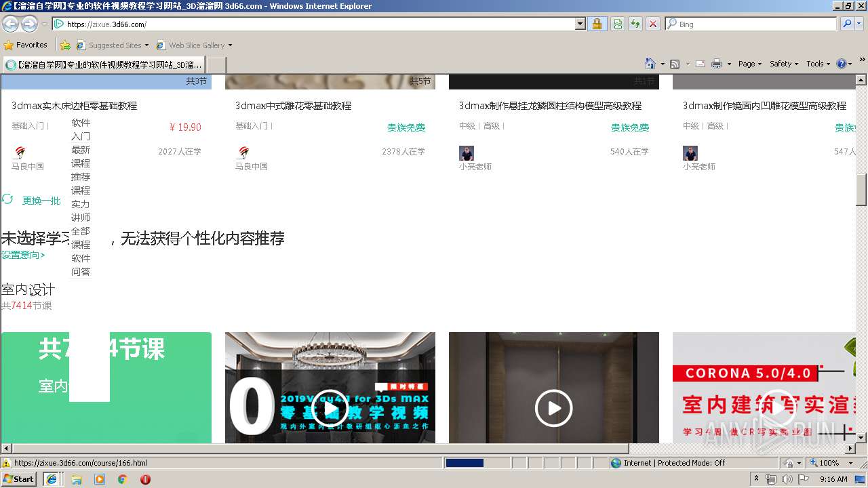
Task: Toggle Compatibility View icon in address bar
Action: point(618,24)
